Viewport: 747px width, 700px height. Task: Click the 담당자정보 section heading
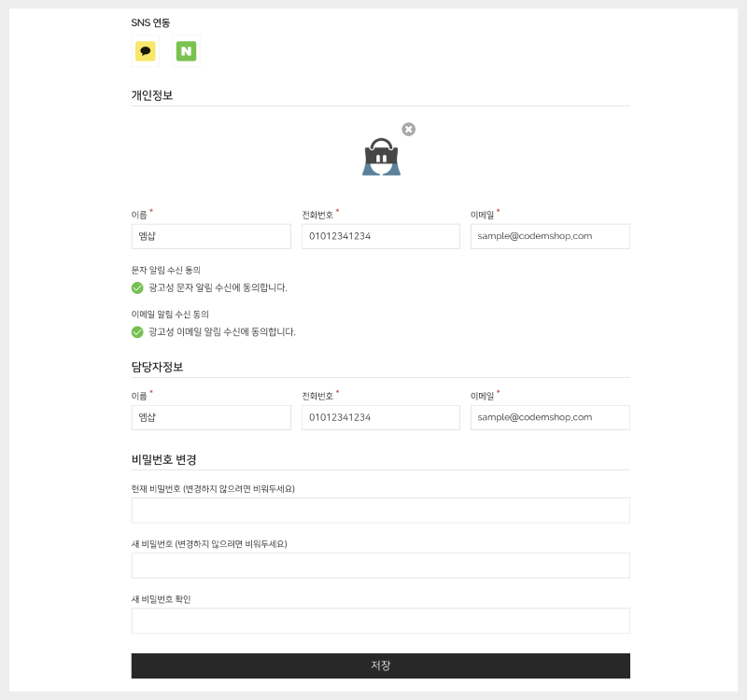pyautogui.click(x=157, y=367)
